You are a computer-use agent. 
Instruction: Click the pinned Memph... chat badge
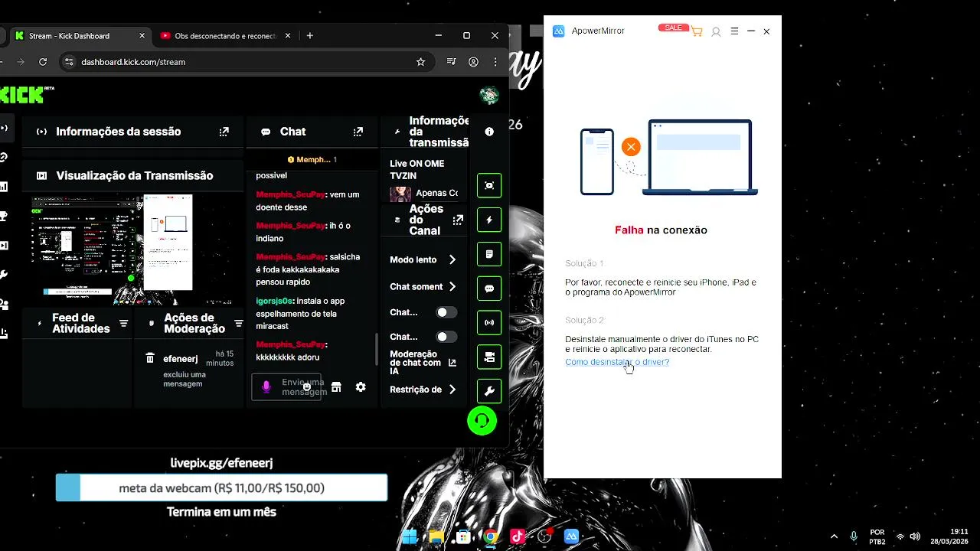(x=312, y=160)
